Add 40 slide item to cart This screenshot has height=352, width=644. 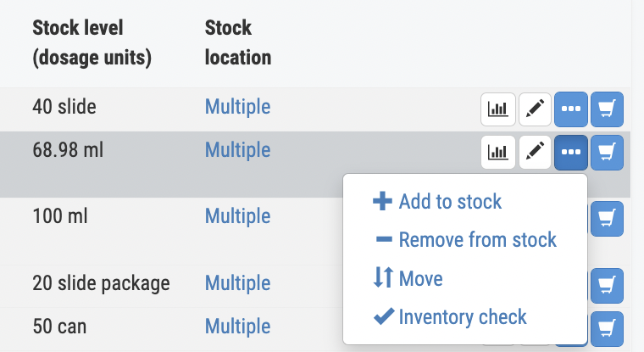pos(607,109)
